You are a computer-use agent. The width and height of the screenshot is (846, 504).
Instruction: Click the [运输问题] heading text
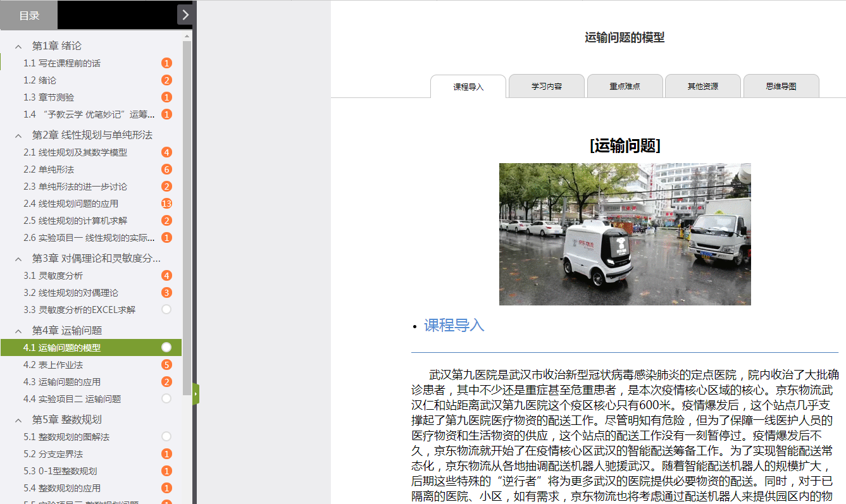(625, 146)
